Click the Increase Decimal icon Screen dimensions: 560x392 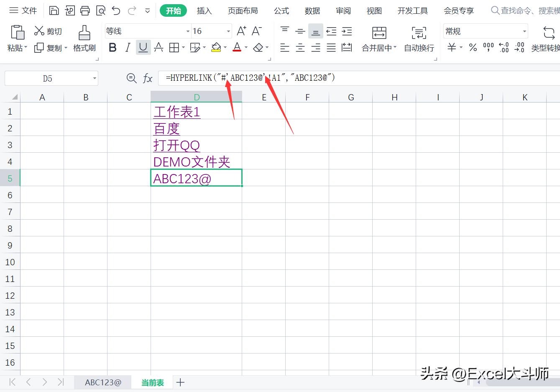click(504, 47)
